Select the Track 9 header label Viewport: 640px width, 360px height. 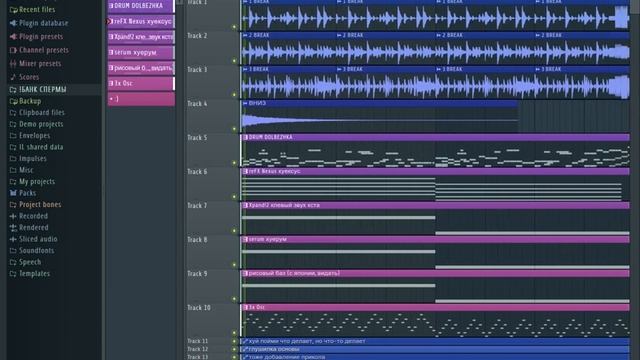pyautogui.click(x=197, y=274)
